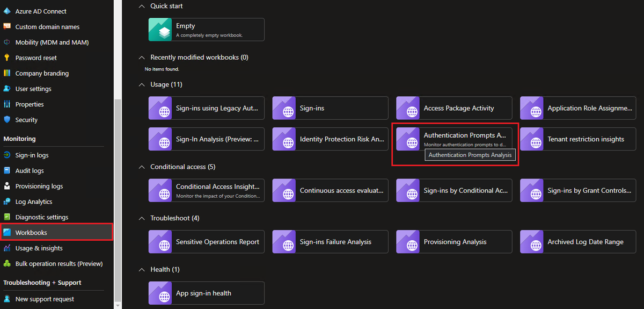Click the Properties icon in sidebar
644x309 pixels.
7,104
